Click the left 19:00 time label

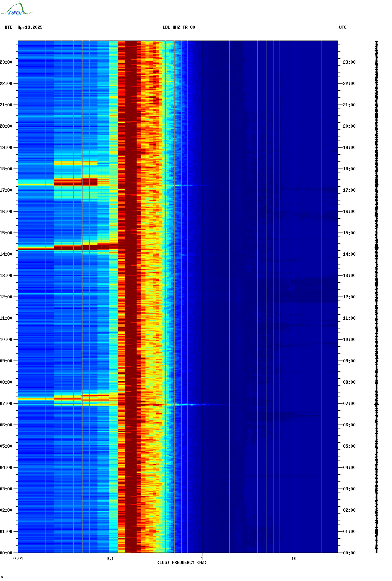pyautogui.click(x=6, y=148)
